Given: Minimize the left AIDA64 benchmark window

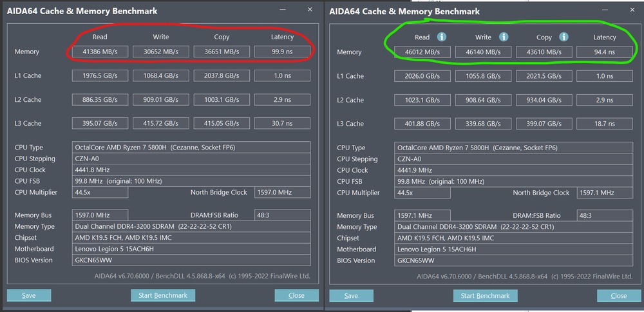Looking at the screenshot, I should [283, 10].
